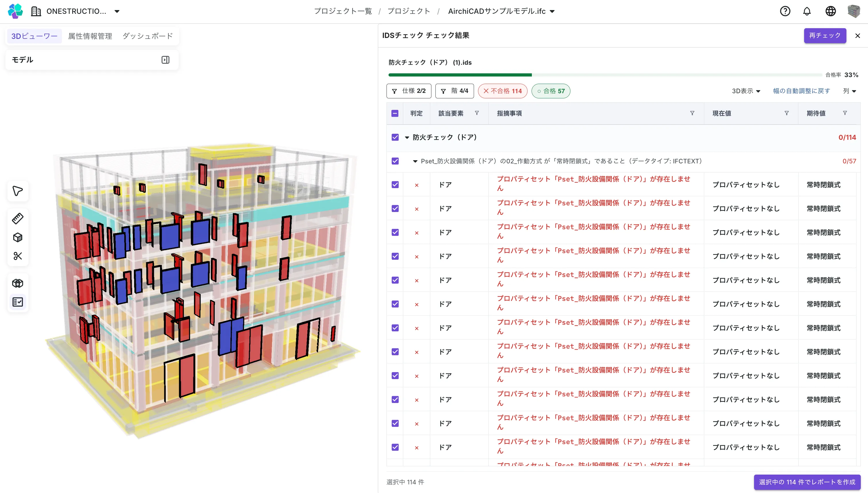Open the help question-mark icon

pos(785,11)
